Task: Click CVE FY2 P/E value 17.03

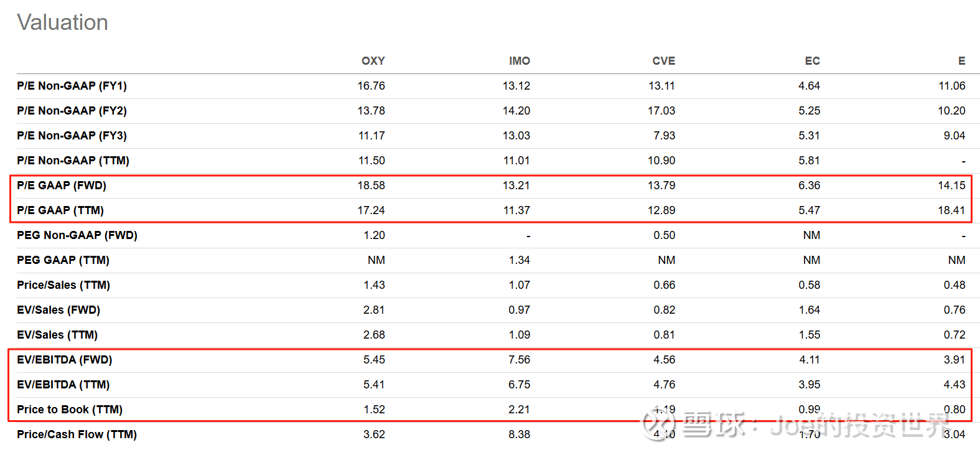Action: pyautogui.click(x=661, y=111)
